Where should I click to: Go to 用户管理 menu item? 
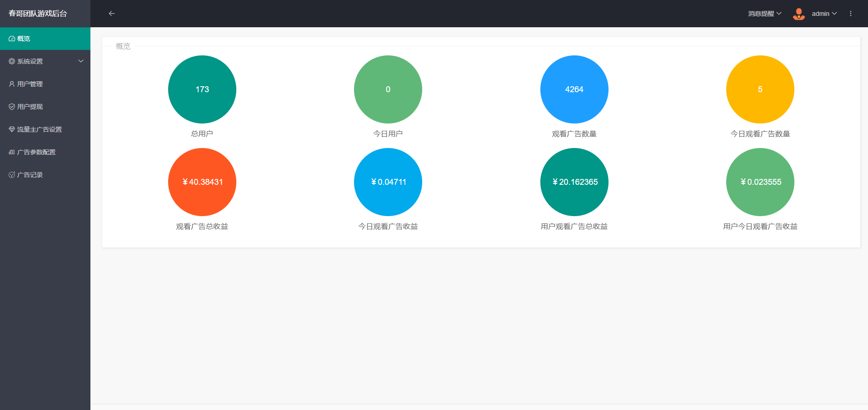(x=45, y=84)
